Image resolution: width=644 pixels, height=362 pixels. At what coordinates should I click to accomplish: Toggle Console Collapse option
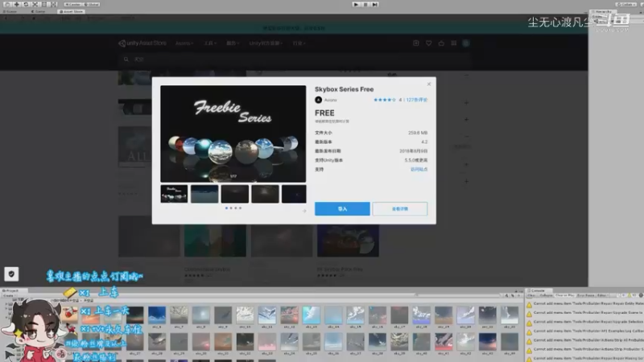[546, 295]
